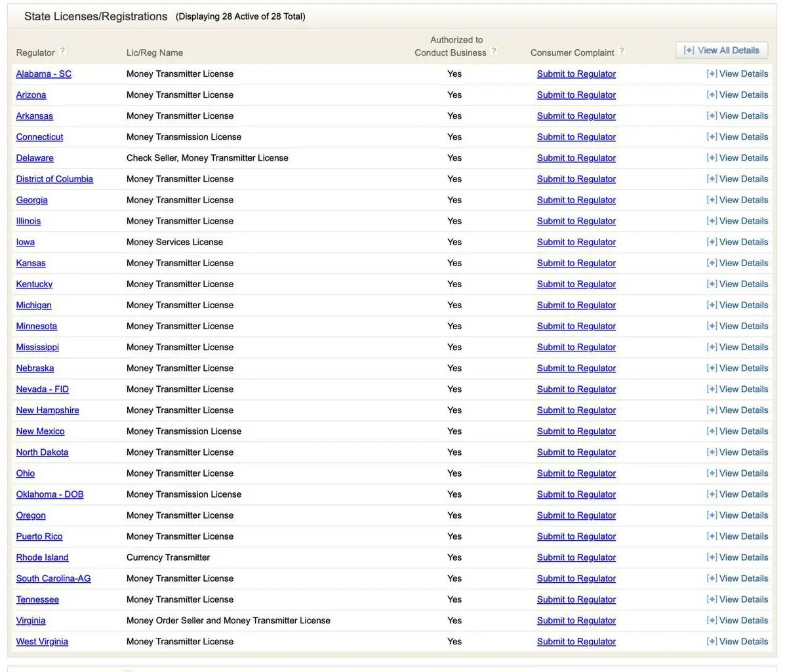This screenshot has height=672, width=787.
Task: Submit to Regulator for Arizona
Action: point(576,95)
